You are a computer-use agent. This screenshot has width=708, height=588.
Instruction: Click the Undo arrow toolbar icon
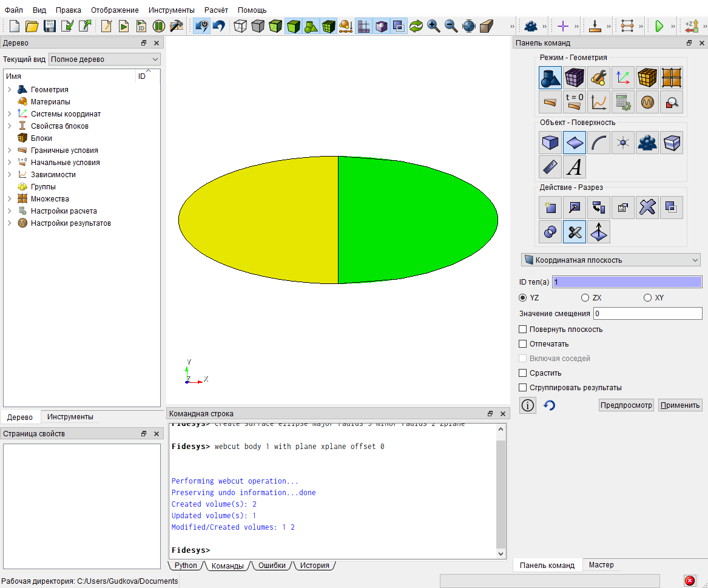tap(219, 26)
